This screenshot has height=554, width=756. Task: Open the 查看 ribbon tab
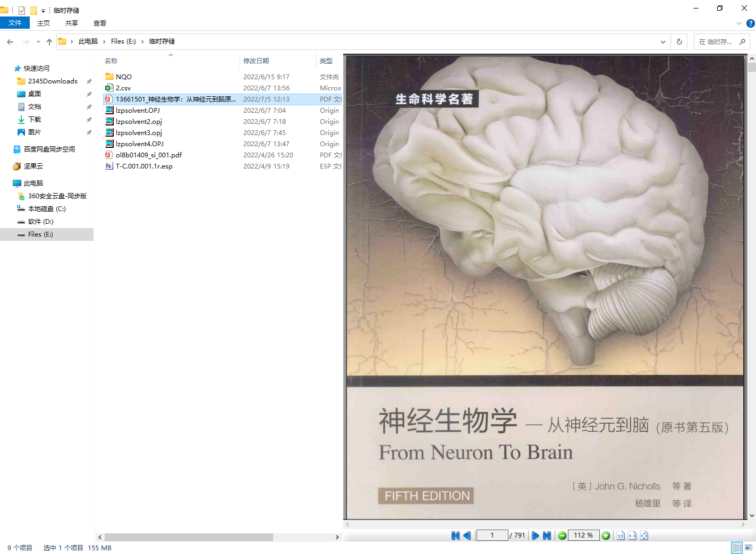99,23
